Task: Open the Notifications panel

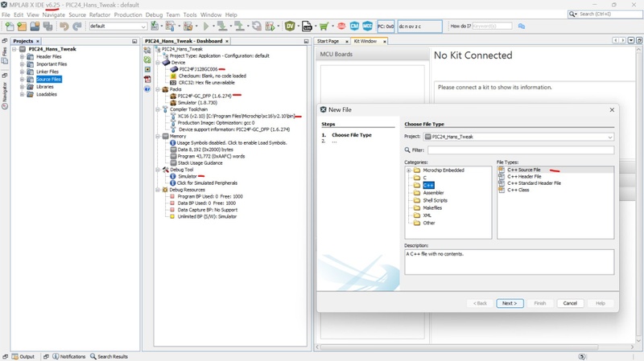Action: click(x=69, y=356)
